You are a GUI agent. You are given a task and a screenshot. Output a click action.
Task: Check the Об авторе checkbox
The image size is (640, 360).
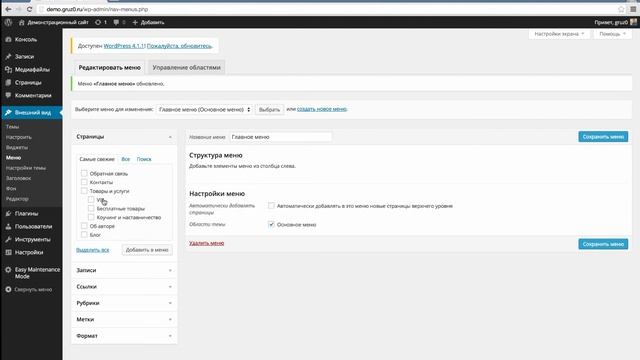click(84, 226)
